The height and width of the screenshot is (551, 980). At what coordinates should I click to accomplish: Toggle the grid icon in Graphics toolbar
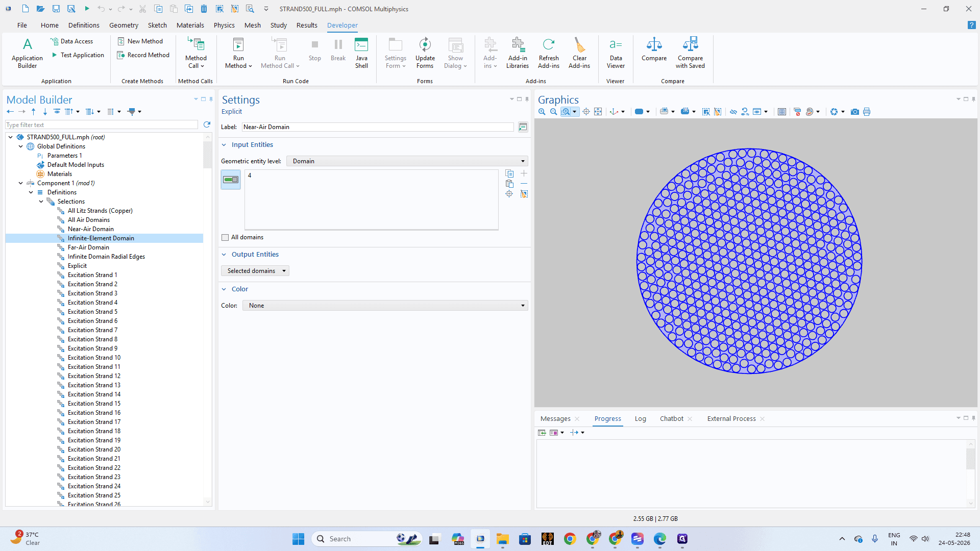click(781, 112)
